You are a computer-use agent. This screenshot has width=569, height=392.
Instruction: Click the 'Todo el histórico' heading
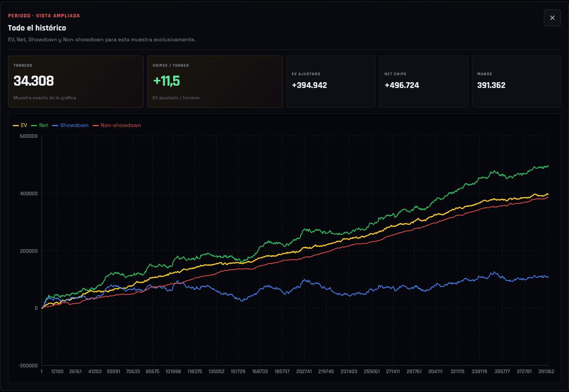pyautogui.click(x=37, y=28)
